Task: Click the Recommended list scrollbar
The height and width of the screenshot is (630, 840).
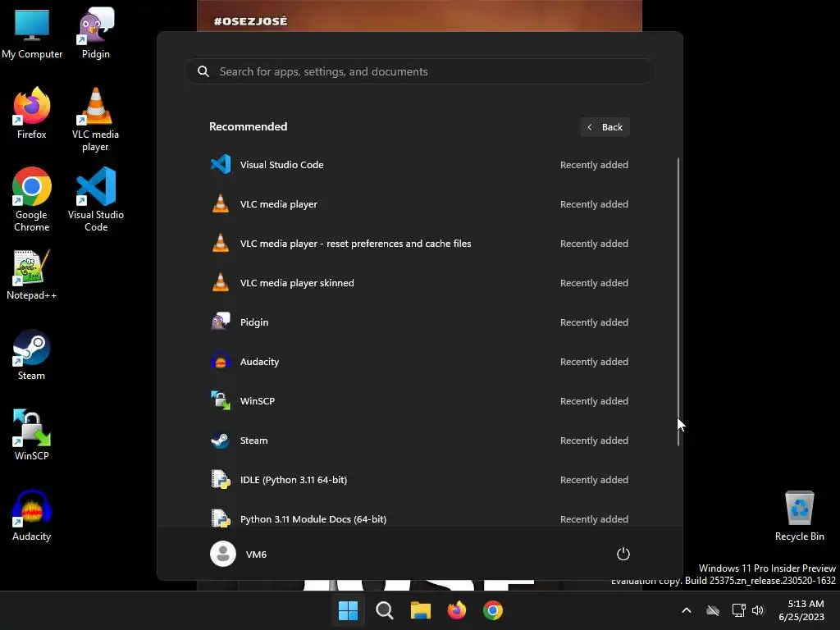Action: click(678, 302)
